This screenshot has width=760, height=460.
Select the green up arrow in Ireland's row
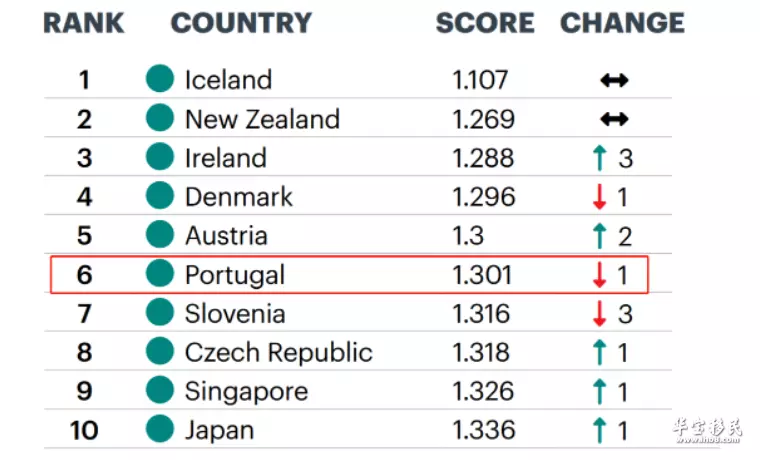coord(600,158)
